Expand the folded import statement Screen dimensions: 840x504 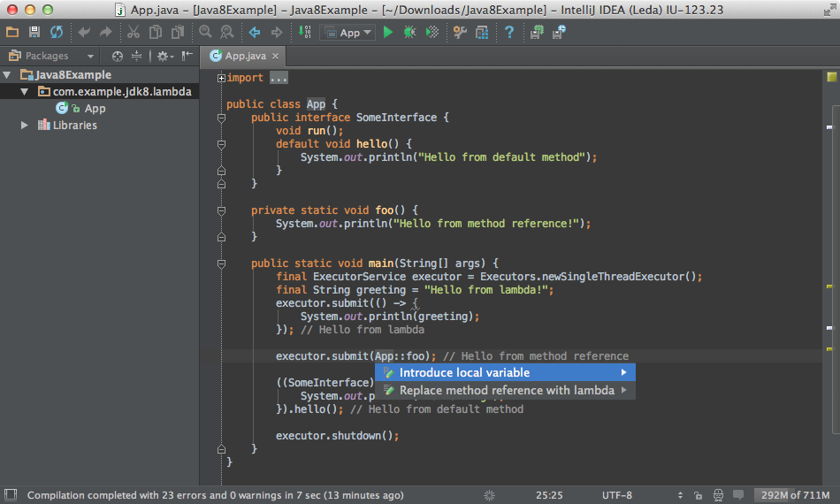tap(221, 78)
